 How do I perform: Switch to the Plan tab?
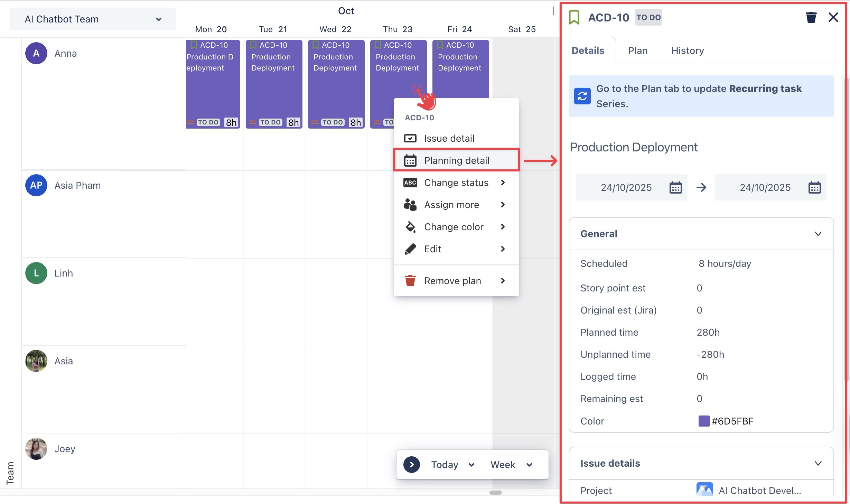(x=637, y=50)
